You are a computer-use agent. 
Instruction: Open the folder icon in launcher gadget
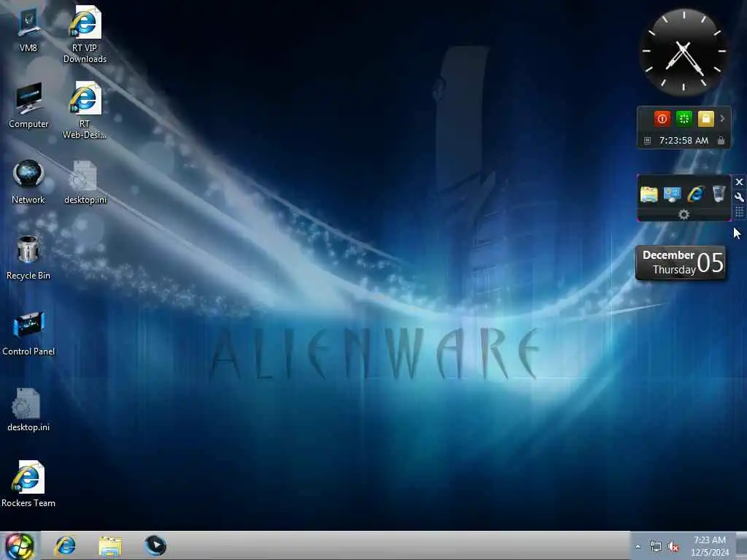[649, 194]
